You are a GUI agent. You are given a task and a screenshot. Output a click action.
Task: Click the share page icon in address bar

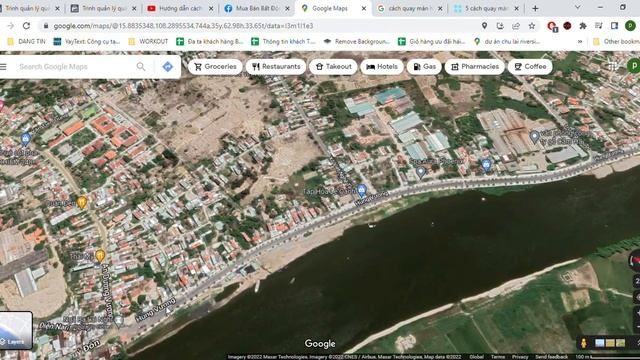point(516,26)
